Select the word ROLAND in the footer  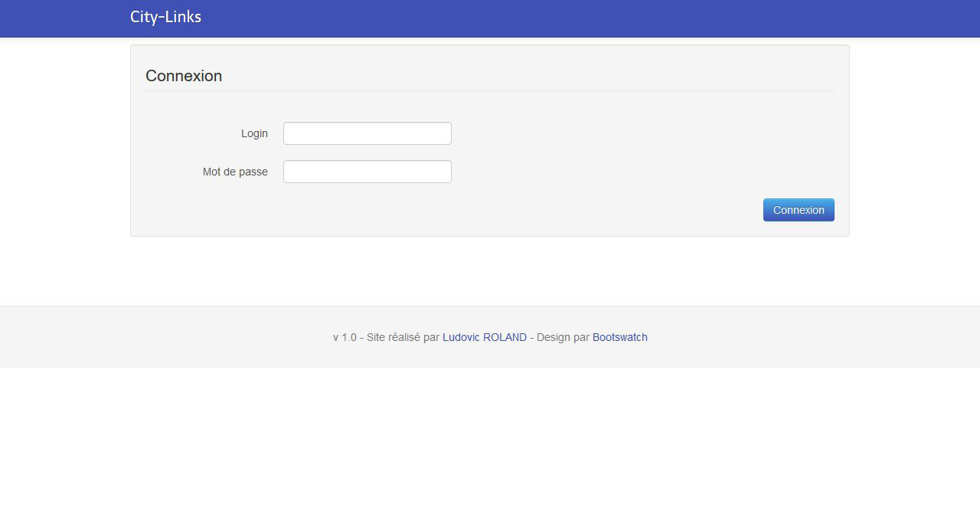pos(505,337)
